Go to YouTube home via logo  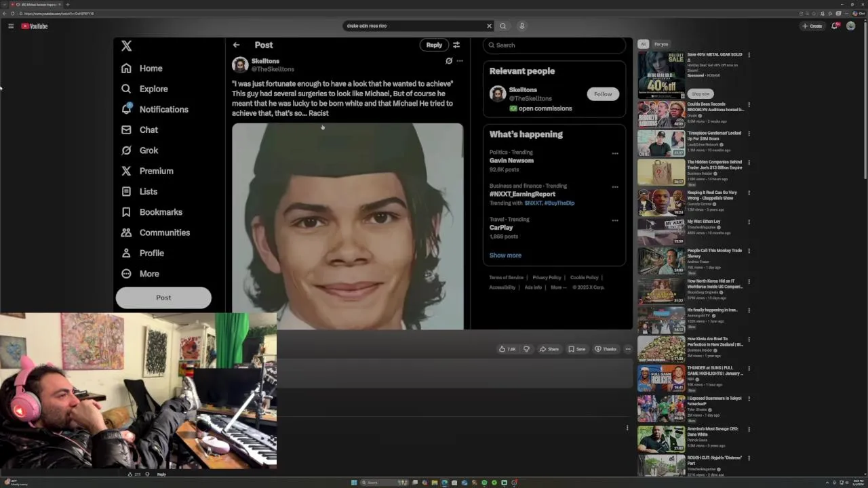(x=35, y=26)
